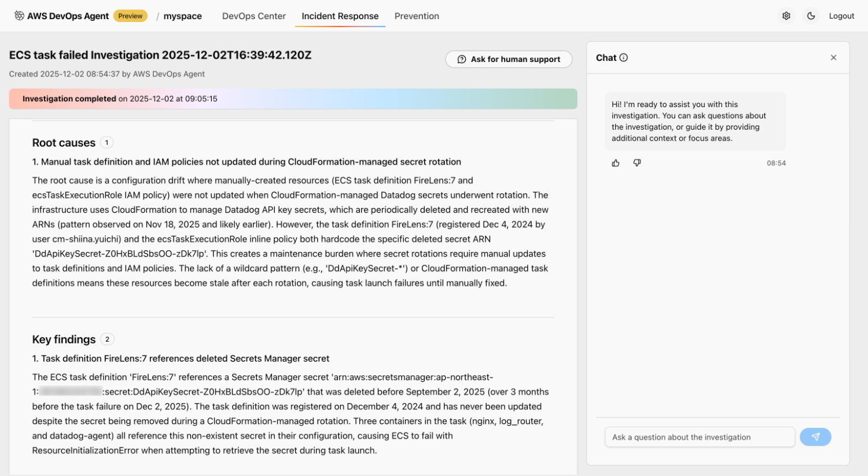The width and height of the screenshot is (868, 476).
Task: Focus the Ask a question input field
Action: 700,437
